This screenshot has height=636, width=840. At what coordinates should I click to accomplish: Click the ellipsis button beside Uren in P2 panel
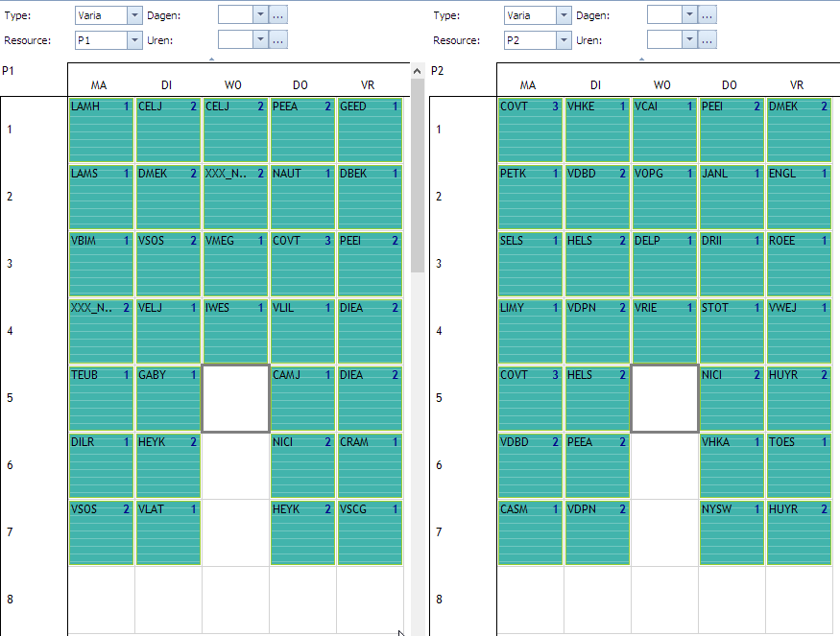[x=708, y=39]
